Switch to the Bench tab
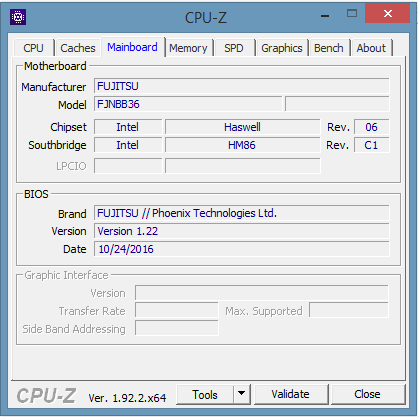Screen dimensions: 418x417 329,48
